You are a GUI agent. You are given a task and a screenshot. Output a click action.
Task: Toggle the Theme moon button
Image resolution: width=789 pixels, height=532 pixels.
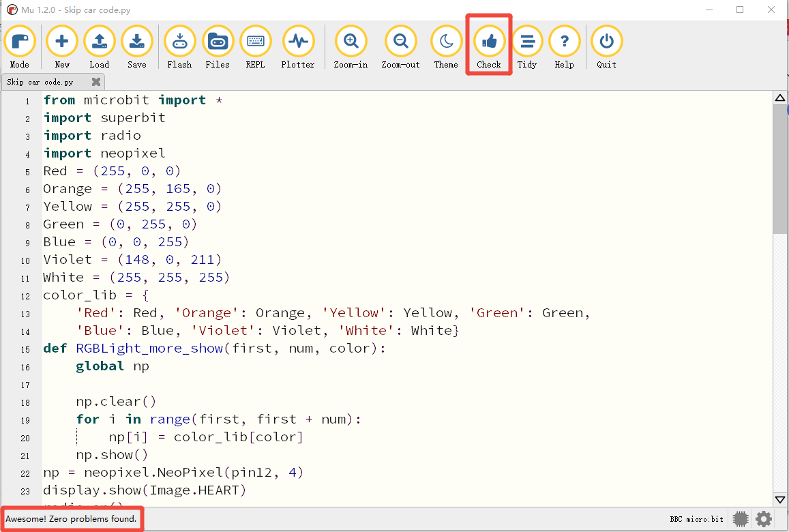click(446, 47)
